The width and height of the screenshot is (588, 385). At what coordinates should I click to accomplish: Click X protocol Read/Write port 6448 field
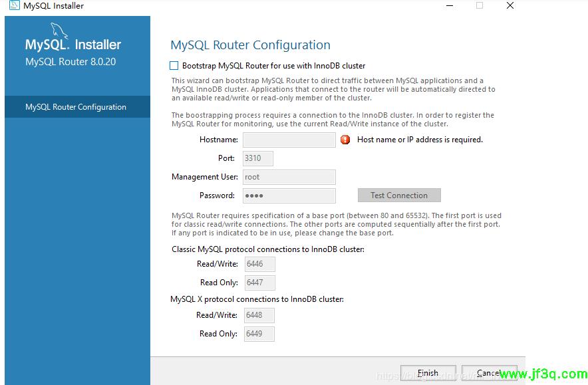(259, 315)
